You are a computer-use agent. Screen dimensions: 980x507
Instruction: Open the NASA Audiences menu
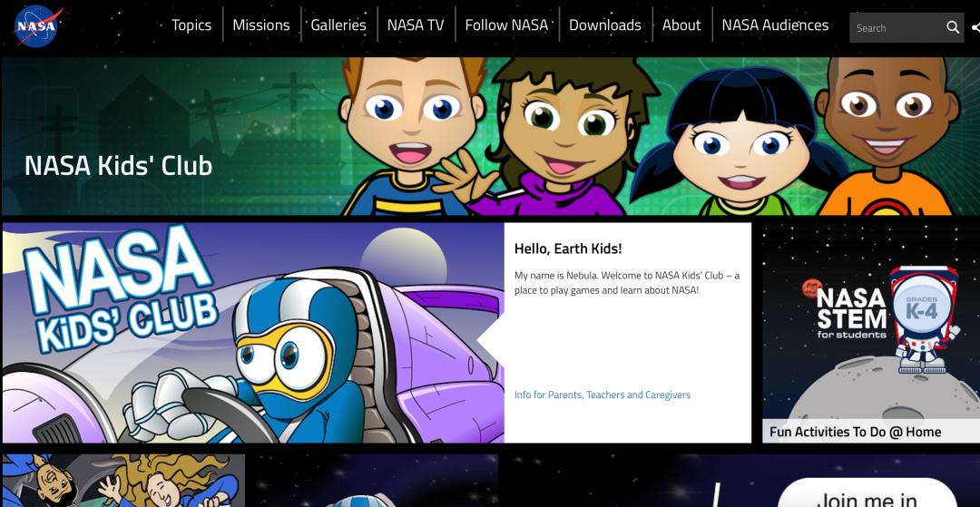[775, 25]
